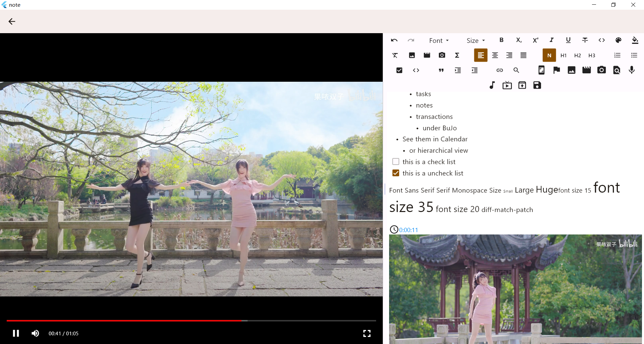Image resolution: width=644 pixels, height=344 pixels.
Task: Click the music note icon
Action: pyautogui.click(x=492, y=85)
